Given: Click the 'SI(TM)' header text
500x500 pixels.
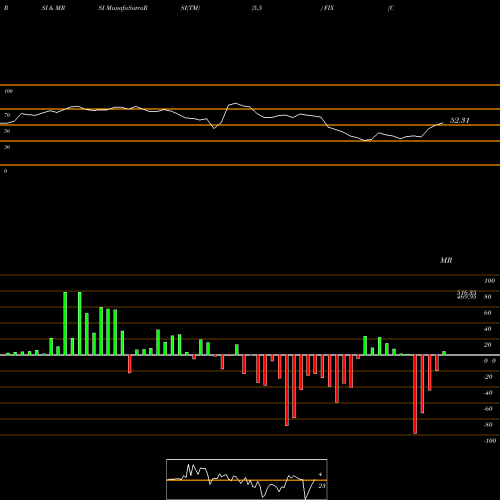Looking at the screenshot, I should coord(190,8).
